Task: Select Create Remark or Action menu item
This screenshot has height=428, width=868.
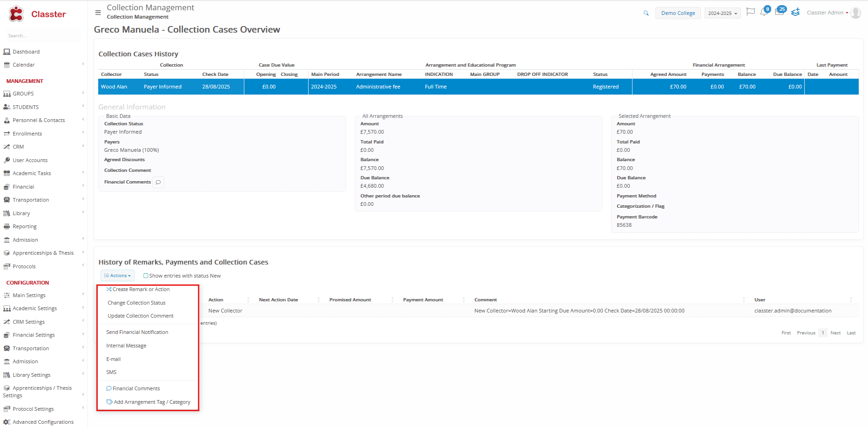Action: 141,289
